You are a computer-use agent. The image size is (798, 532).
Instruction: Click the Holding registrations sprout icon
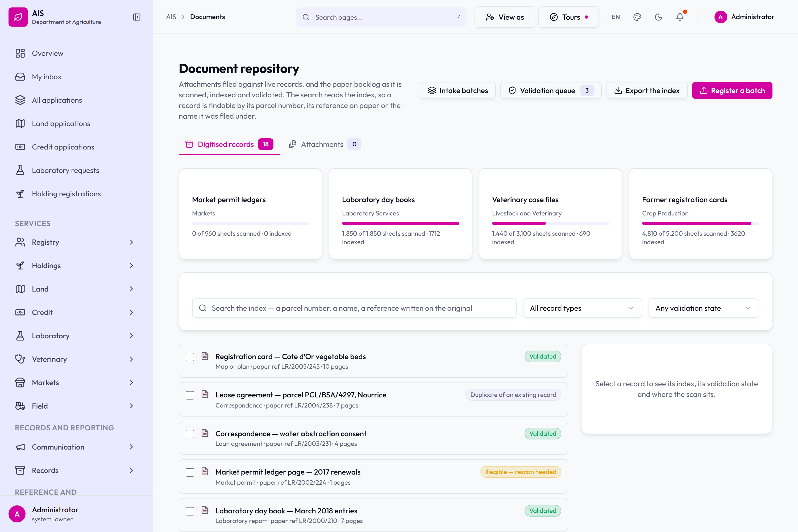tap(20, 194)
